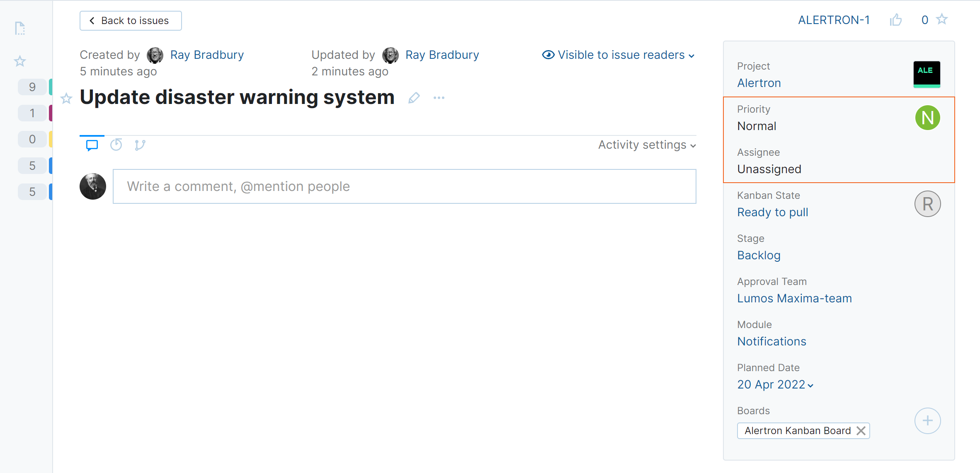Viewport: 980px width, 473px height.
Task: Switch to the comments activity tab
Action: [x=92, y=145]
